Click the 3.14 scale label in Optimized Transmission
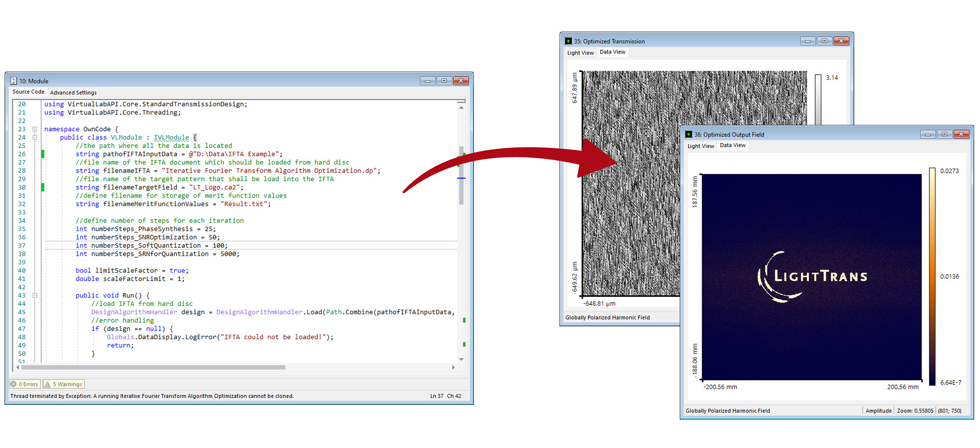This screenshot has height=448, width=980. [x=832, y=78]
